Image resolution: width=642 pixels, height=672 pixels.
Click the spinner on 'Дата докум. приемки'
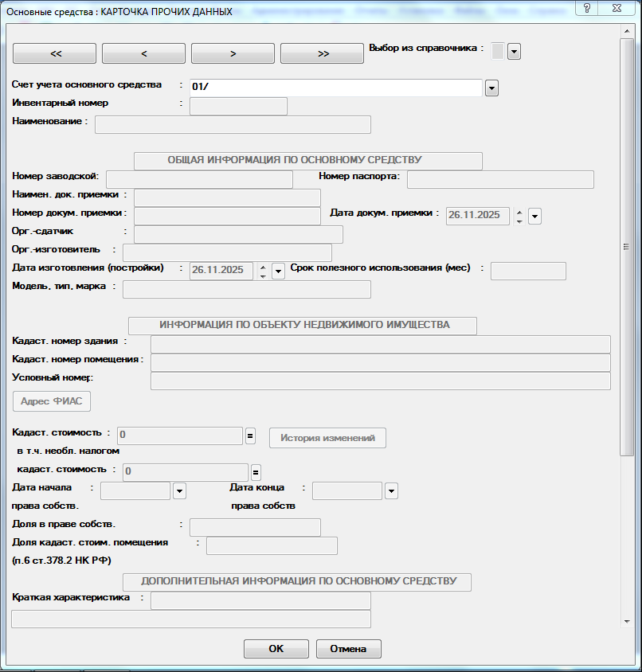(x=519, y=216)
